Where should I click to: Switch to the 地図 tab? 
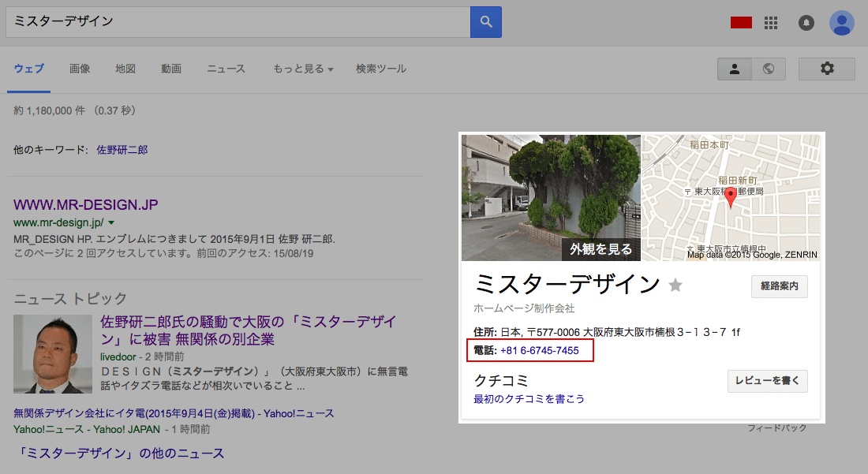pos(125,69)
